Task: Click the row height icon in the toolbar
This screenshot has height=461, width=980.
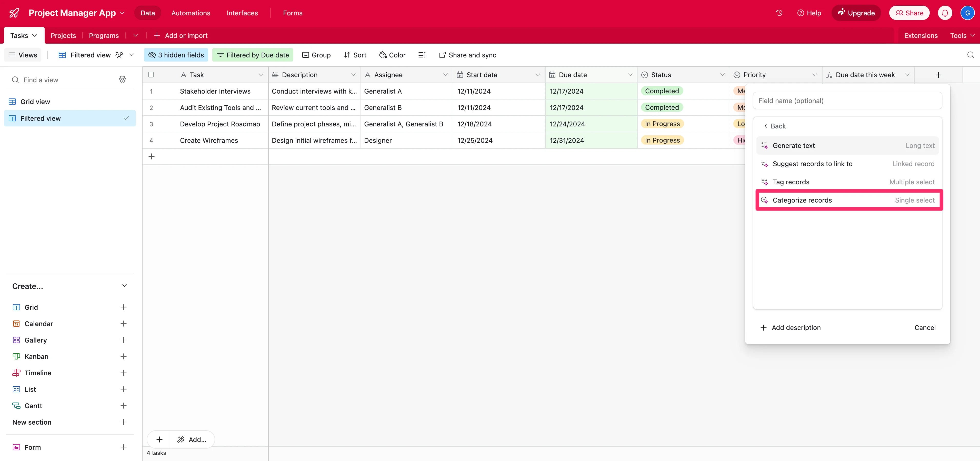Action: [422, 55]
